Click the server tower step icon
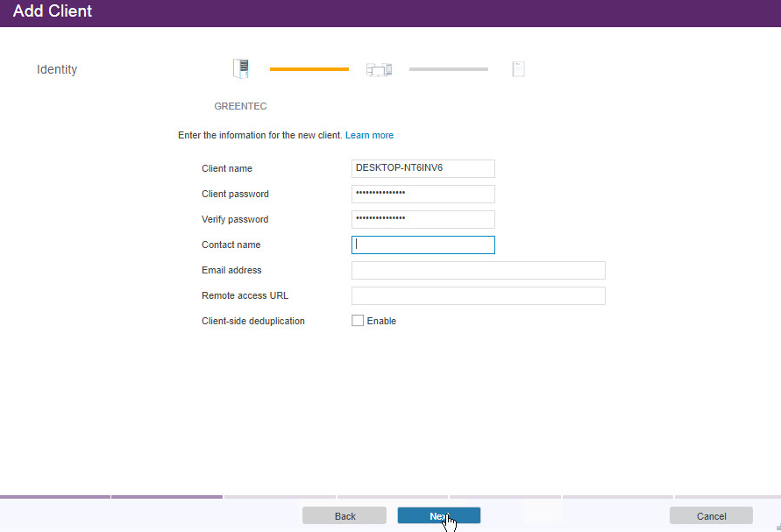Image resolution: width=781 pixels, height=532 pixels. (x=241, y=68)
